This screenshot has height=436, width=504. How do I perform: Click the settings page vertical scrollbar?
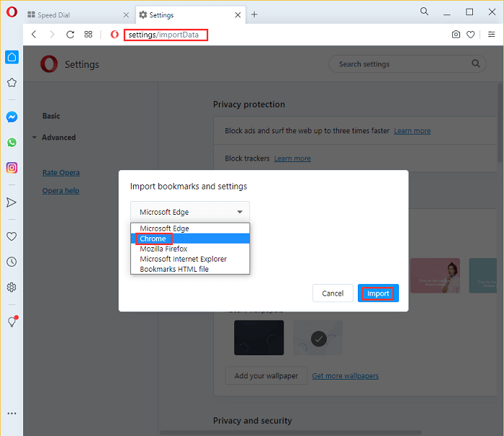coord(501,123)
